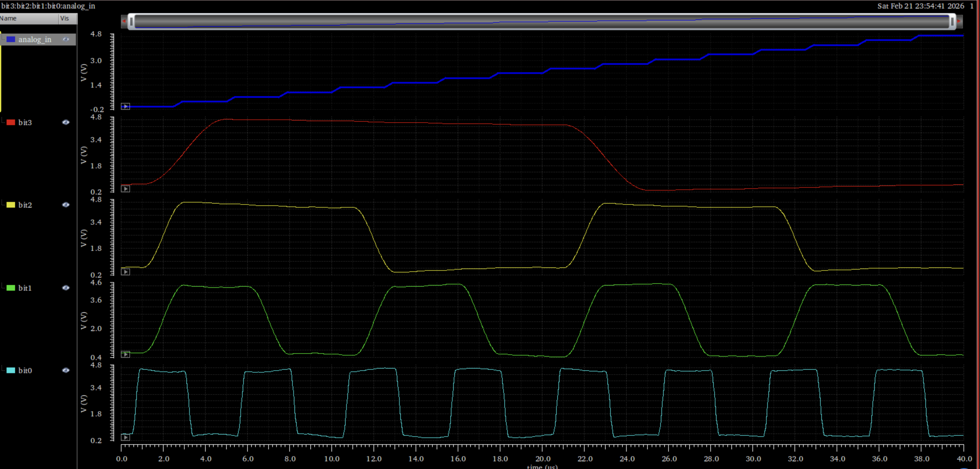
Task: Click left red arrow of zoom scrollbar
Action: click(x=124, y=22)
